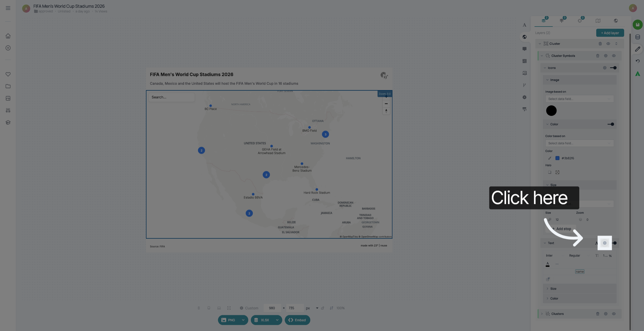
Task: Toggle the Color section switch
Action: click(x=611, y=124)
